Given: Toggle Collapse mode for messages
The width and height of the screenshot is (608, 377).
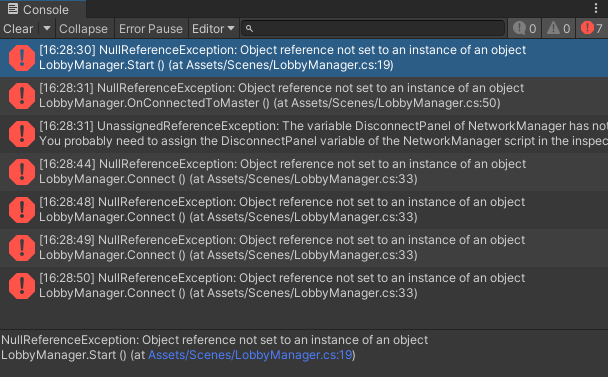Looking at the screenshot, I should point(83,29).
